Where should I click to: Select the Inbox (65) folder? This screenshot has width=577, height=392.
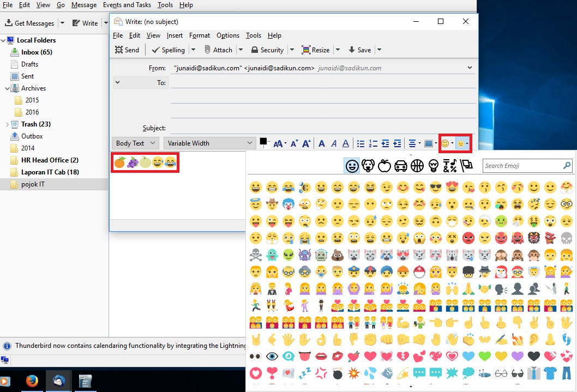click(x=37, y=52)
